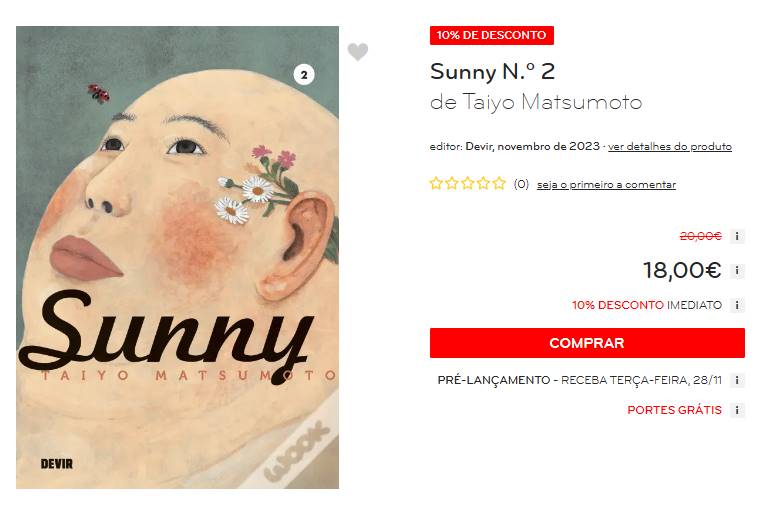The width and height of the screenshot is (769, 510).
Task: Rate with the third star
Action: pyautogui.click(x=467, y=183)
